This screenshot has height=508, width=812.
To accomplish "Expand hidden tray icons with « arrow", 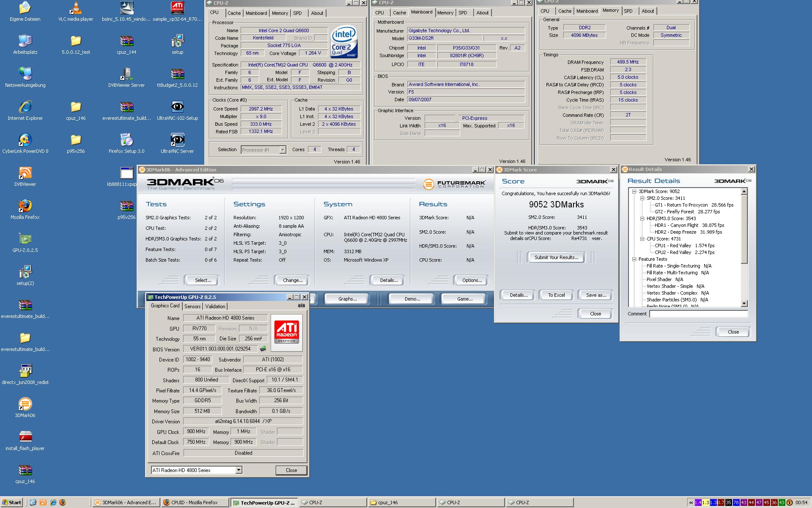I will pyautogui.click(x=691, y=502).
